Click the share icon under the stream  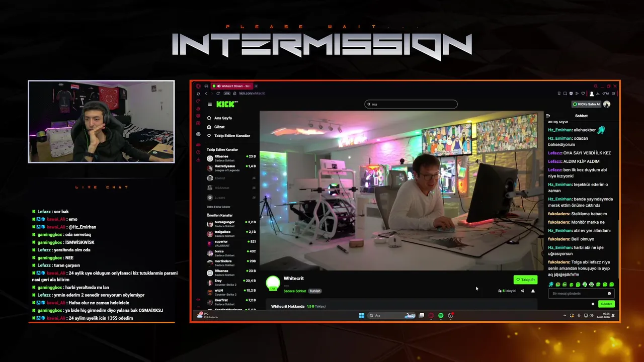522,291
